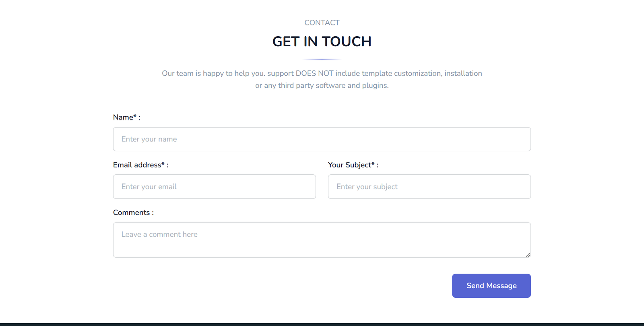Click the CONTACT section subtitle
The height and width of the screenshot is (326, 644).
coord(322,23)
